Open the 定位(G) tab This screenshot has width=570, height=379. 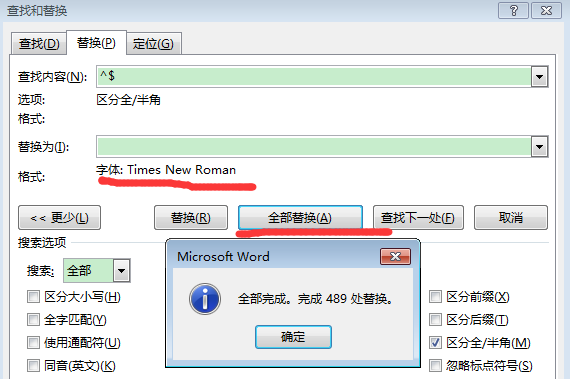[x=153, y=44]
